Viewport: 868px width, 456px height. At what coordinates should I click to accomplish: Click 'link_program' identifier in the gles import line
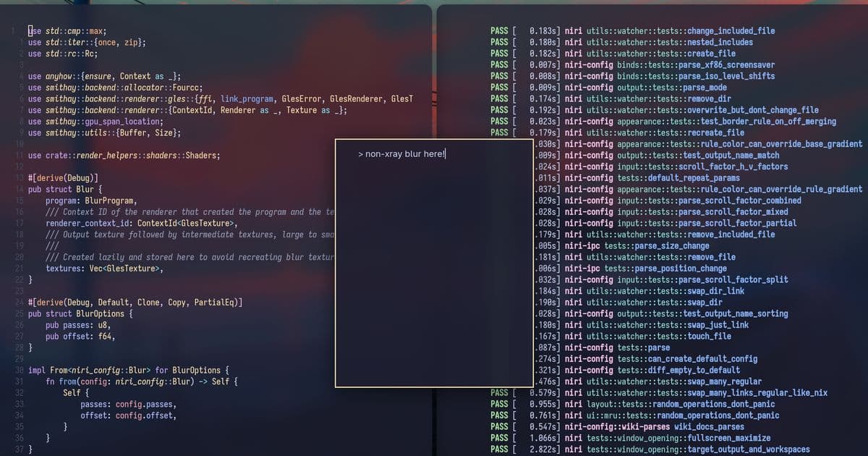248,99
